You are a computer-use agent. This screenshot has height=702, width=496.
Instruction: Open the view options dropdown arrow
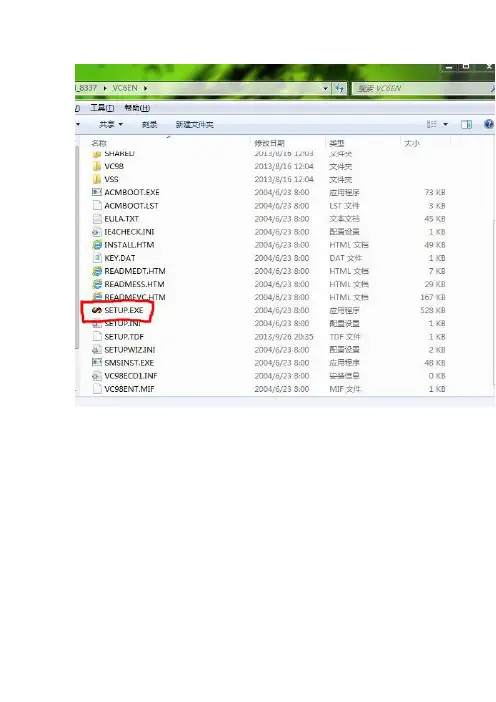click(445, 124)
